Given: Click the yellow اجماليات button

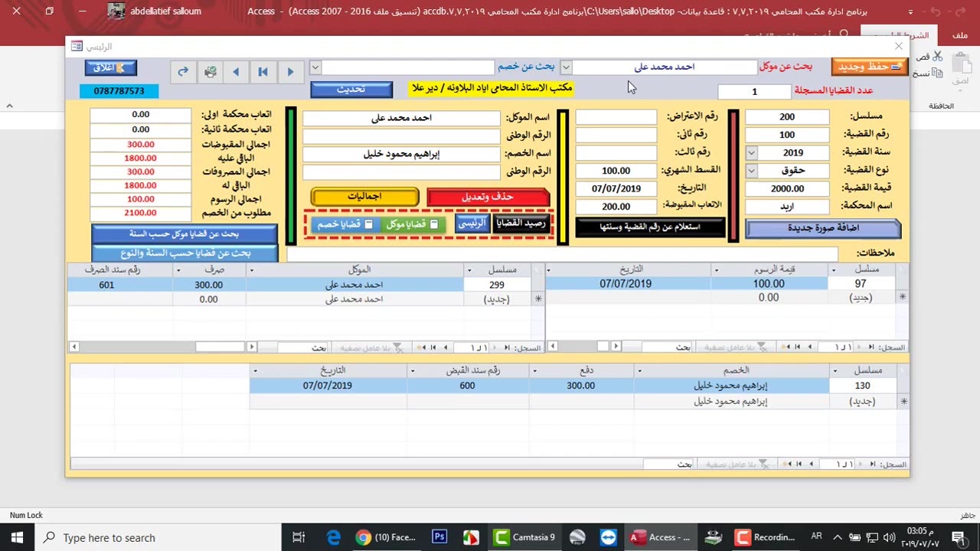Looking at the screenshot, I should (x=364, y=197).
